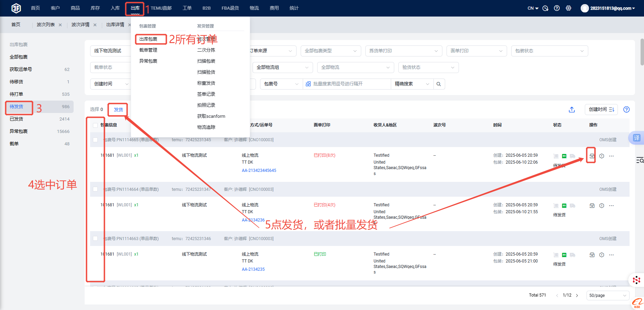
Task: Expand the 验货状态 dropdown
Action: point(428,68)
